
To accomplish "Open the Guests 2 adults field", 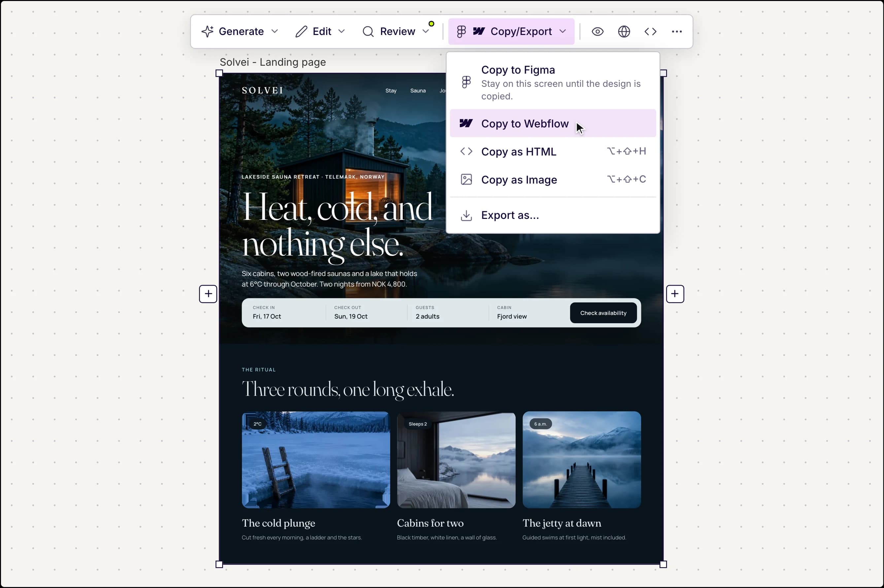I will tap(449, 312).
